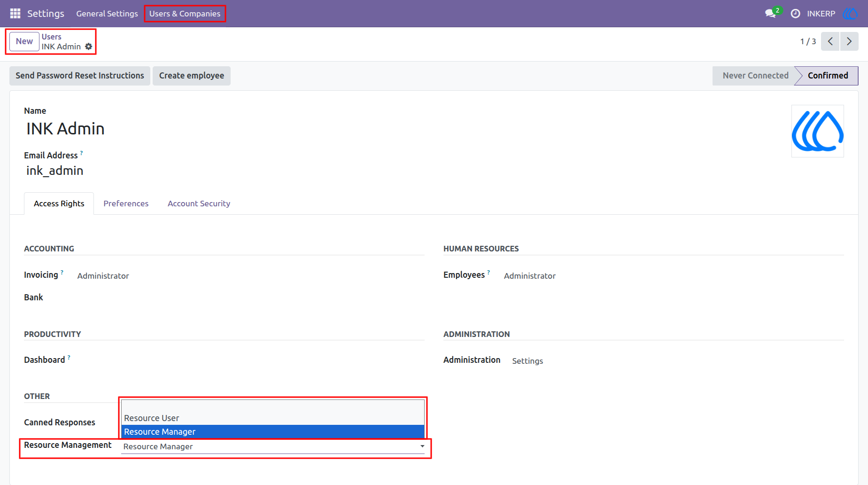Select Resource User option in list
868x485 pixels.
(272, 418)
